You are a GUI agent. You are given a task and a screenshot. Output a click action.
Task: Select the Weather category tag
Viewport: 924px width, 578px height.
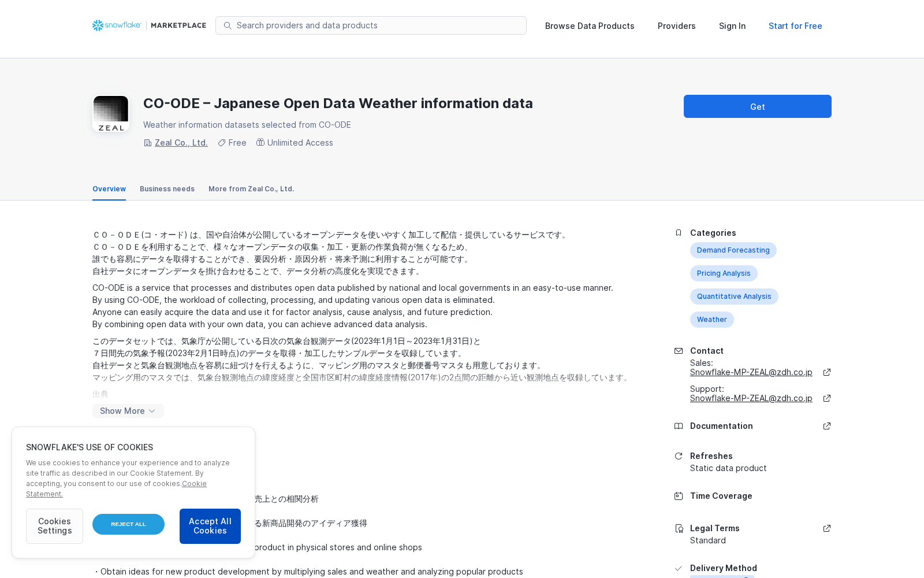712,320
